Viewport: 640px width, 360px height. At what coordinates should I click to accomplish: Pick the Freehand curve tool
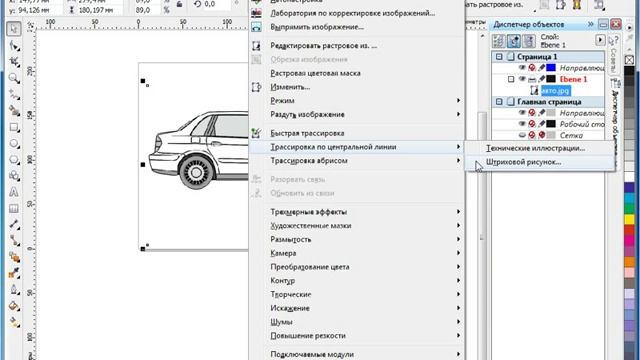tap(14, 95)
